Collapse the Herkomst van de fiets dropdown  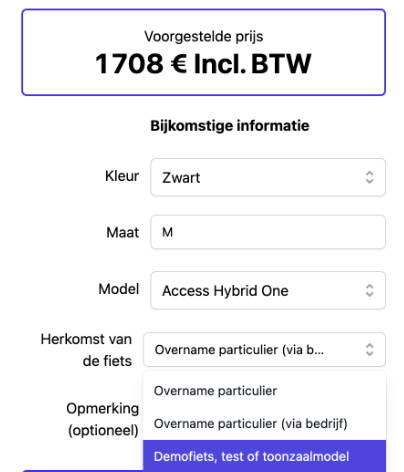[264, 350]
